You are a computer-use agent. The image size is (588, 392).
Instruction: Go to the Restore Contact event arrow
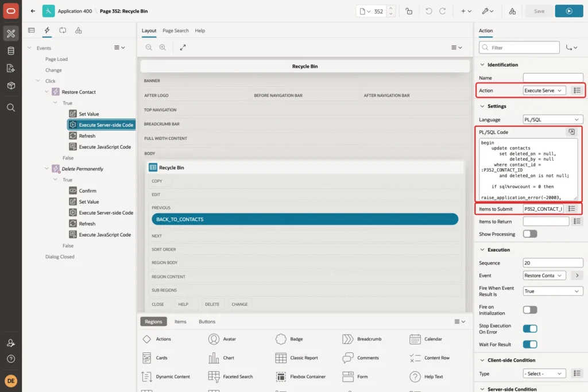tap(577, 275)
